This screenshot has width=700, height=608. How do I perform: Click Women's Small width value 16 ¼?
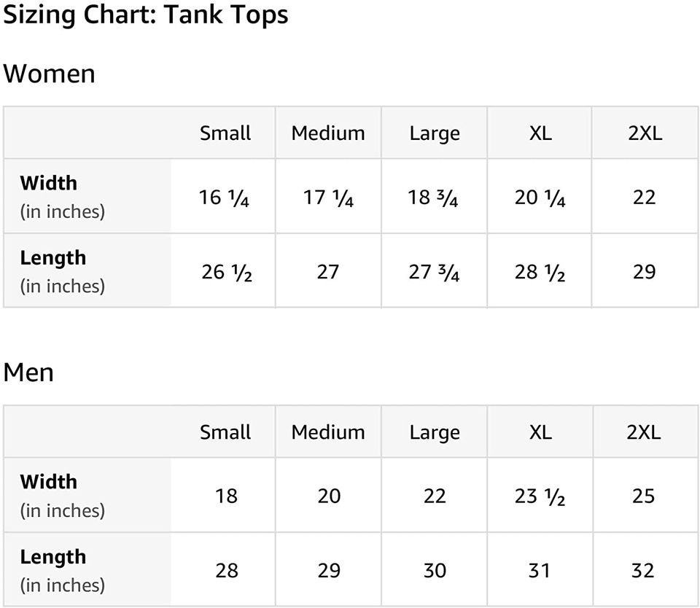pyautogui.click(x=225, y=198)
